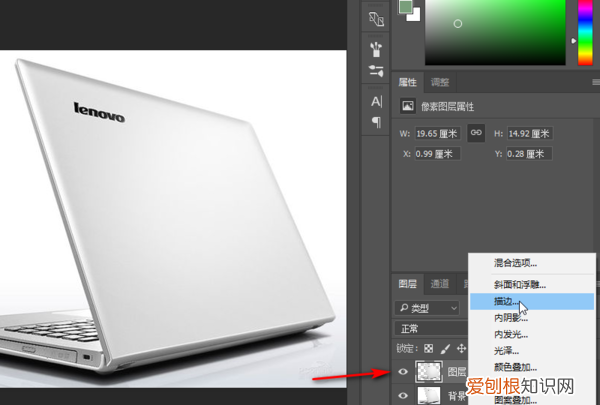
Task: Select 混合选项... in the context menu
Action: click(516, 263)
